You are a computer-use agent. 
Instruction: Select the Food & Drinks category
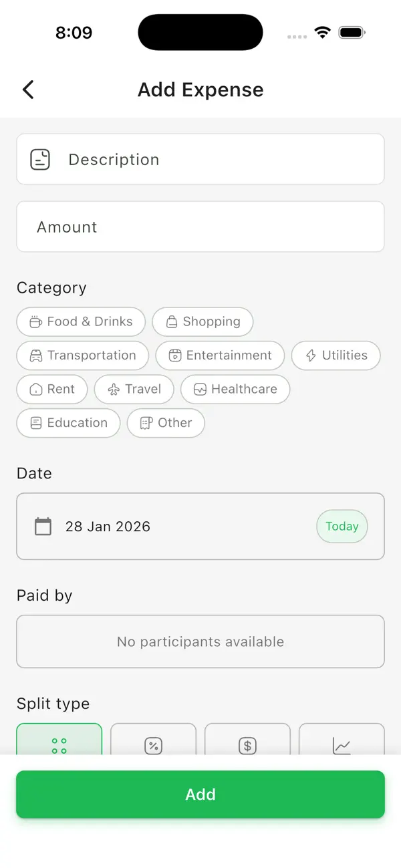coord(80,322)
